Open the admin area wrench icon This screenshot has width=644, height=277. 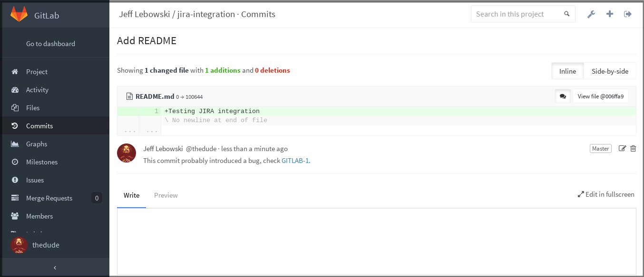pyautogui.click(x=591, y=14)
